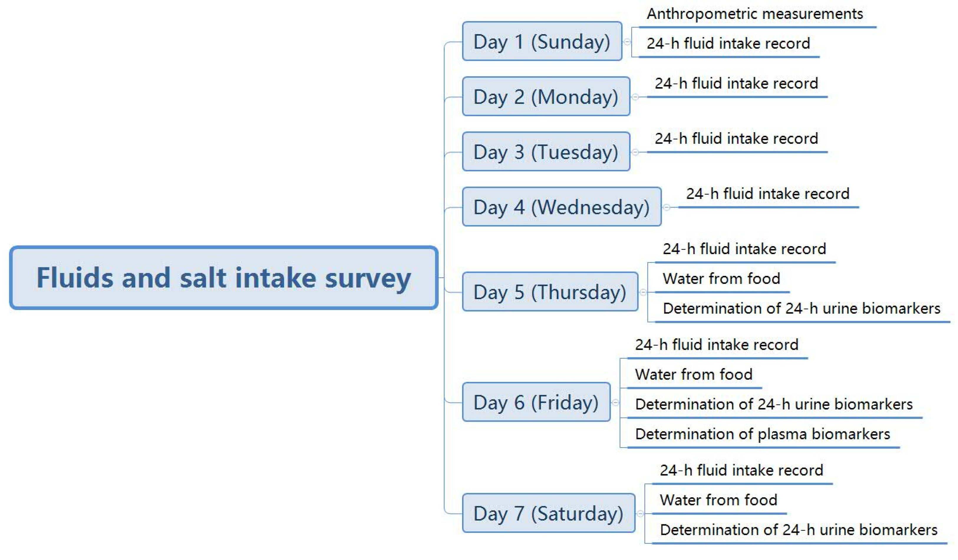
Task: Select the central 'Fluids and salt intake survey' node
Action: tap(224, 278)
